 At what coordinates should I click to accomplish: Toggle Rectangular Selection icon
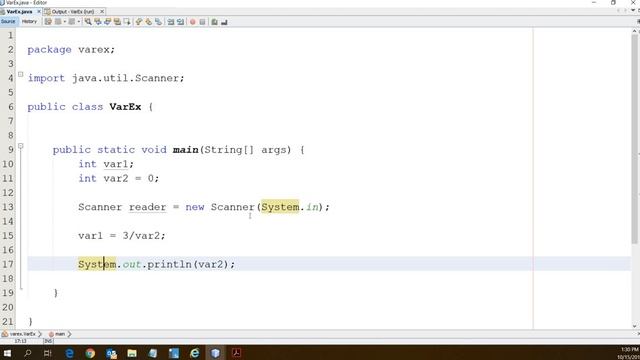click(127, 22)
